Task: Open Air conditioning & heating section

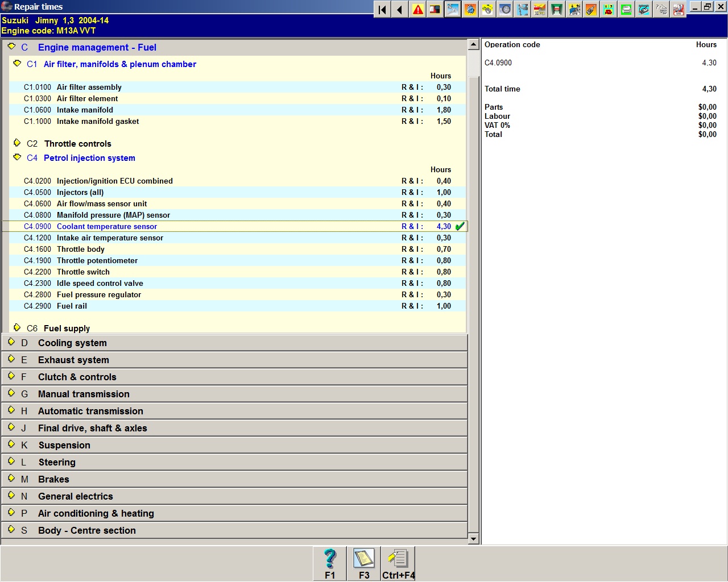Action: (x=96, y=513)
